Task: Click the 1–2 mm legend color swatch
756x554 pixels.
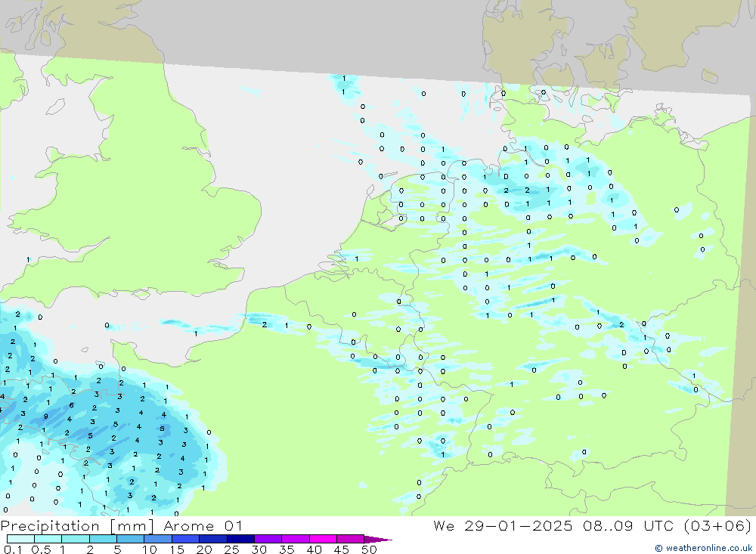Action: pos(76,539)
